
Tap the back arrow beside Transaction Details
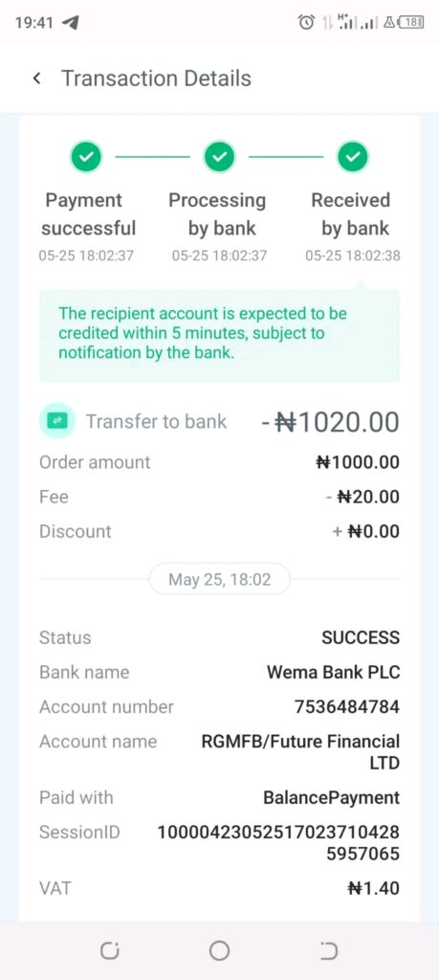click(37, 78)
